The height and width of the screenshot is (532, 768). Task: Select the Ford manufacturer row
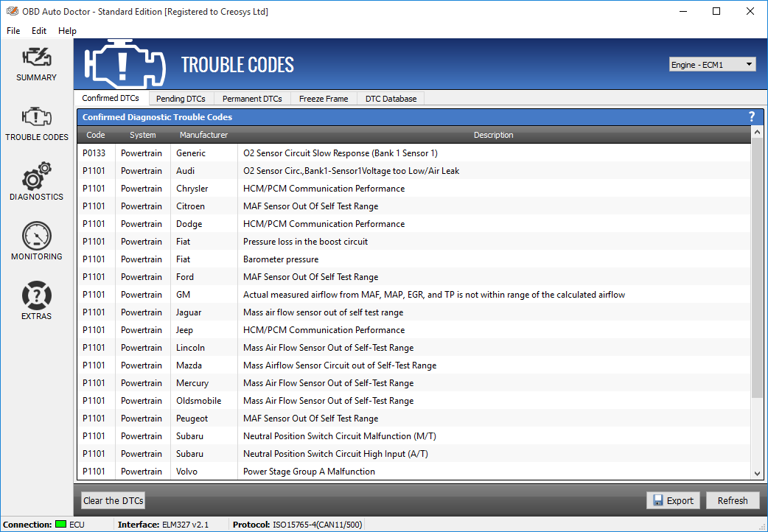[x=414, y=277]
